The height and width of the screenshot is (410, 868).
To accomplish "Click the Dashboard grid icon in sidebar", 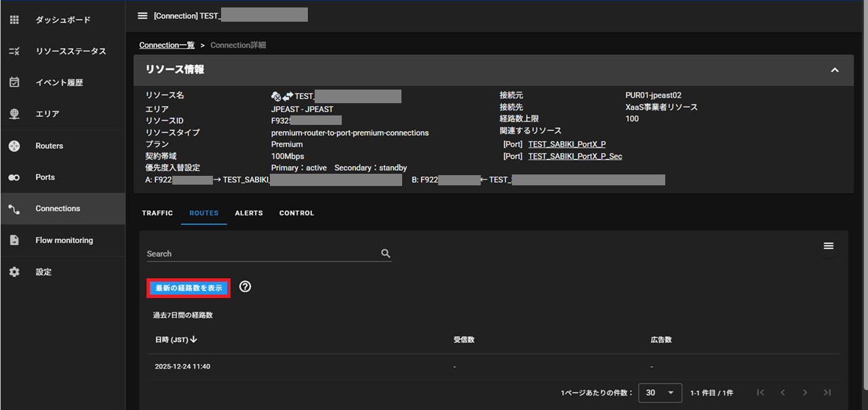I will (x=14, y=20).
